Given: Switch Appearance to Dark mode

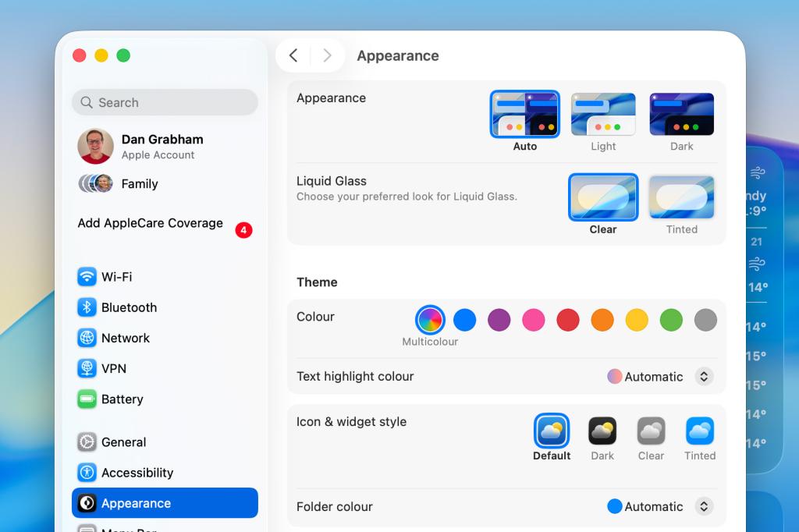Looking at the screenshot, I should coord(681,113).
